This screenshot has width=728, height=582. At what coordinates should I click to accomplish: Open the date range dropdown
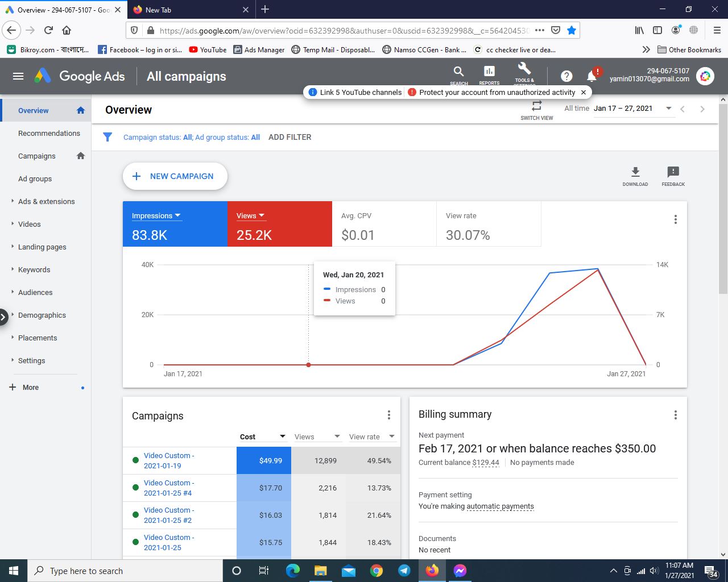[668, 109]
